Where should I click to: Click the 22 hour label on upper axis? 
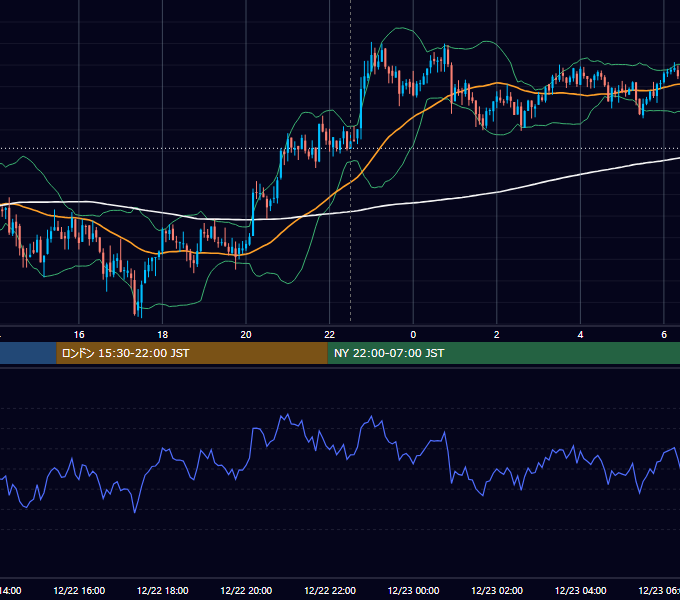[330, 335]
